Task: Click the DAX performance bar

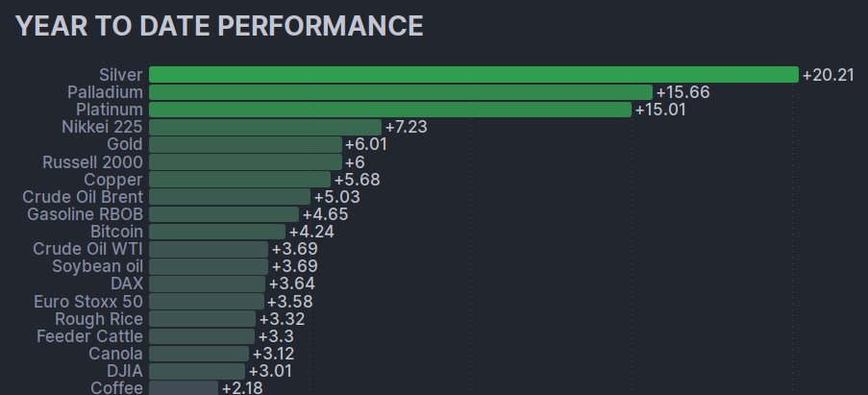Action: 207,284
